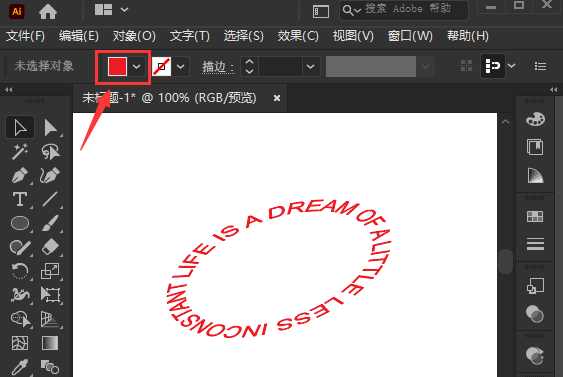Open the Appearance panel icon in dock
Viewport: 563px width, 377px height.
point(535,355)
